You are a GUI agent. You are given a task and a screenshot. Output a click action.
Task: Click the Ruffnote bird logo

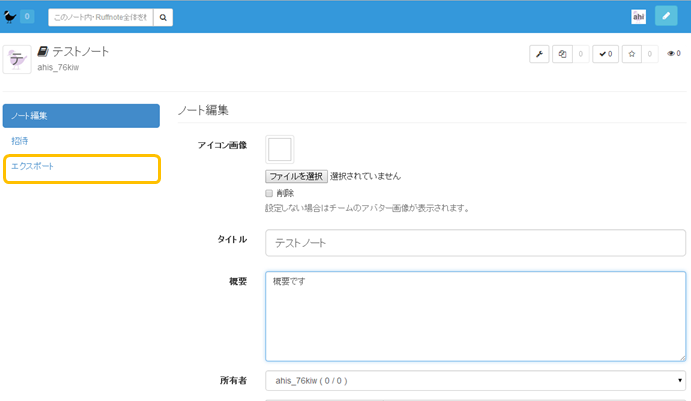pos(10,16)
